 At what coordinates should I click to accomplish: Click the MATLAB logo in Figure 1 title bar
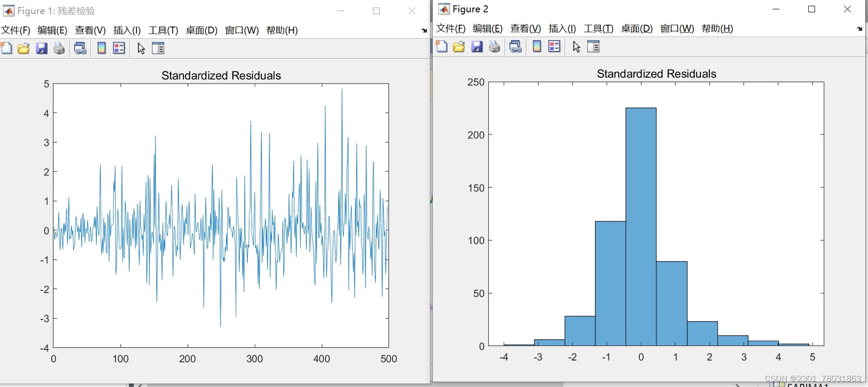click(x=9, y=10)
